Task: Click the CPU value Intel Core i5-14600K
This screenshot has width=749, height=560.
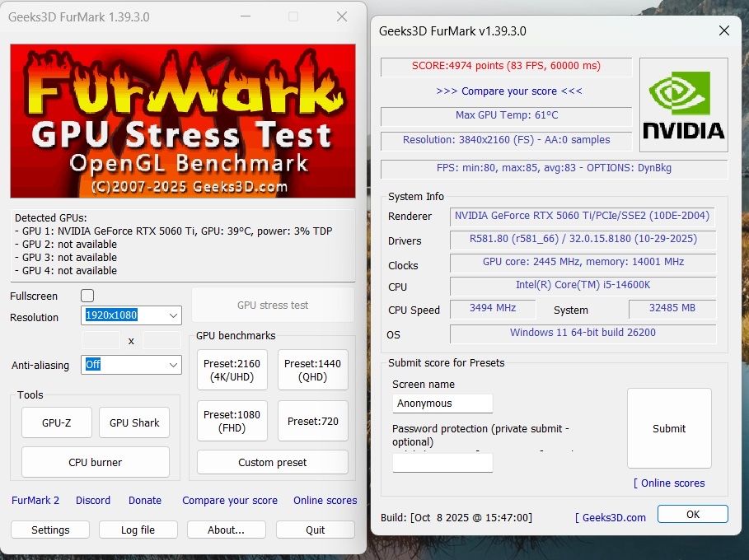Action: point(583,285)
